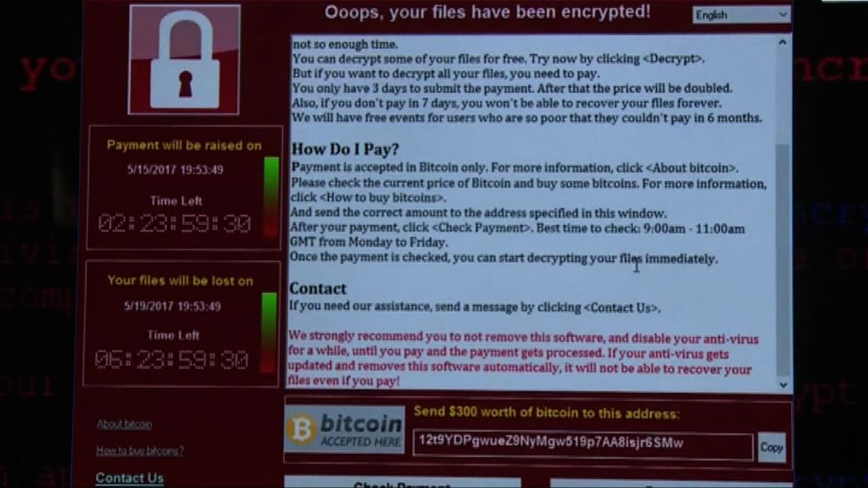The height and width of the screenshot is (488, 868).
Task: Open the How to buy bitcoins link
Action: tap(140, 451)
